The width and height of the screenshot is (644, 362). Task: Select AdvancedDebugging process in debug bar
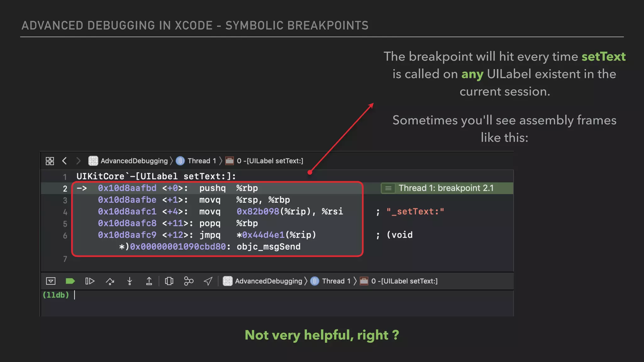269,281
